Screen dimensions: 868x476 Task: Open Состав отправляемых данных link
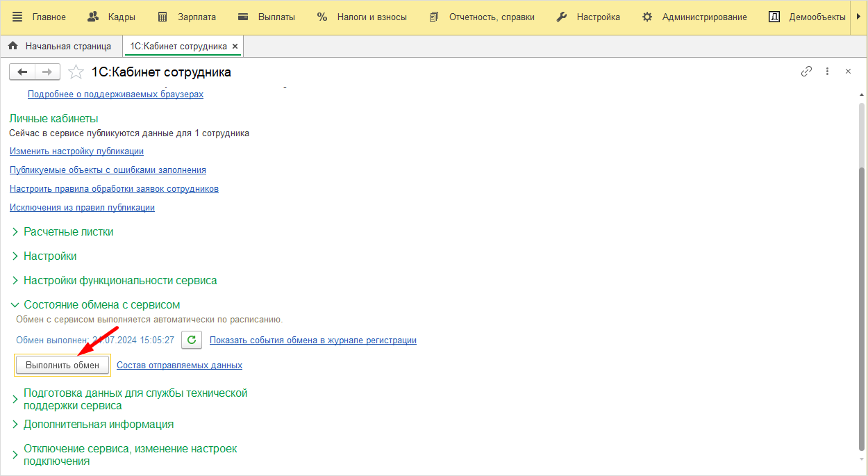(179, 365)
